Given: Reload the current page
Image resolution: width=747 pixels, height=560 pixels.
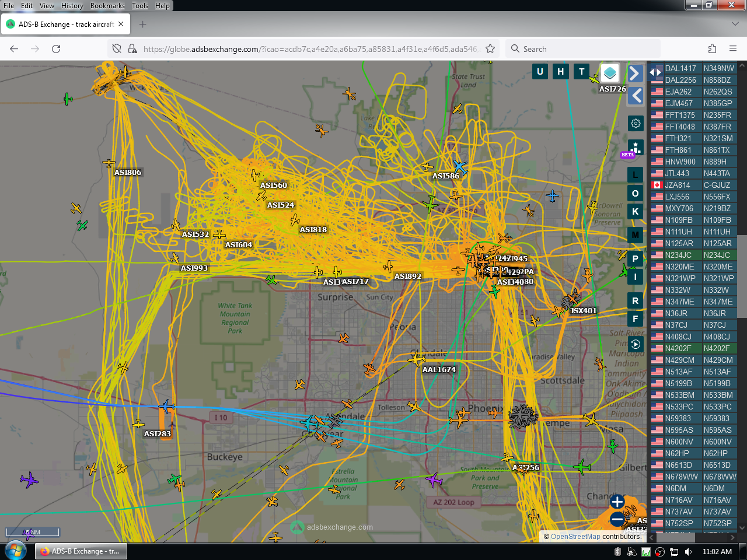Looking at the screenshot, I should [x=56, y=49].
